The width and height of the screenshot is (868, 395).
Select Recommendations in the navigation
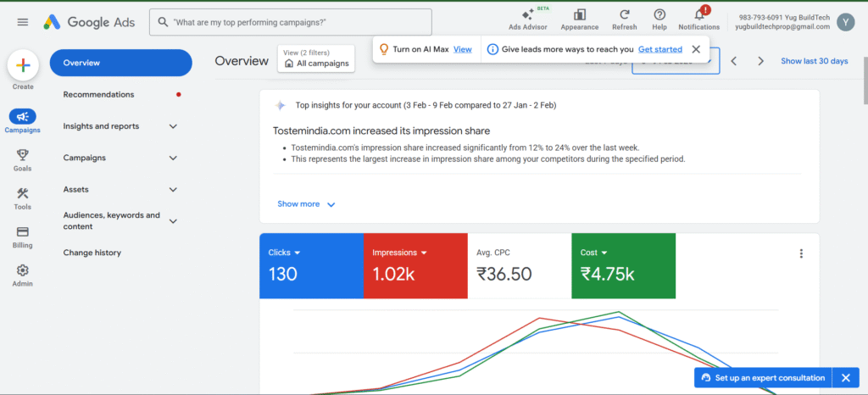[98, 95]
